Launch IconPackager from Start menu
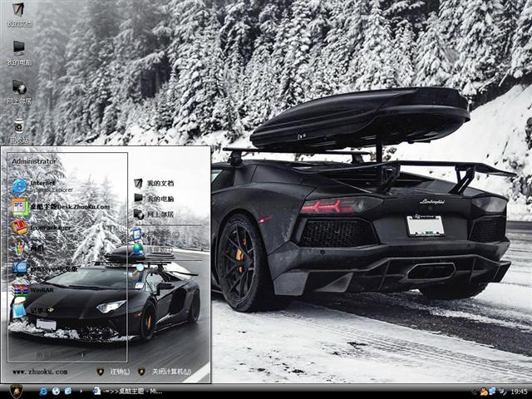 tap(42, 228)
